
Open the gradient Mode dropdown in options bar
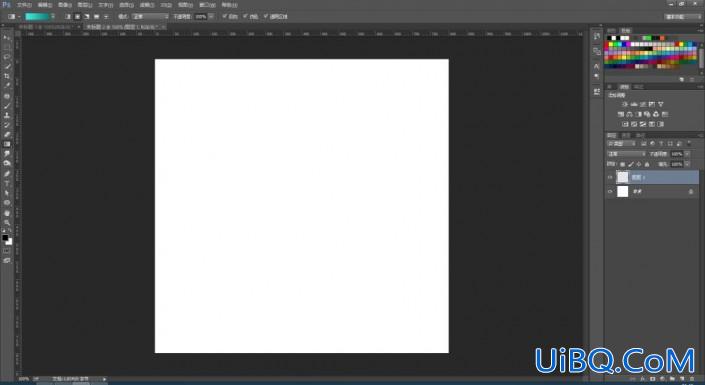coord(150,17)
